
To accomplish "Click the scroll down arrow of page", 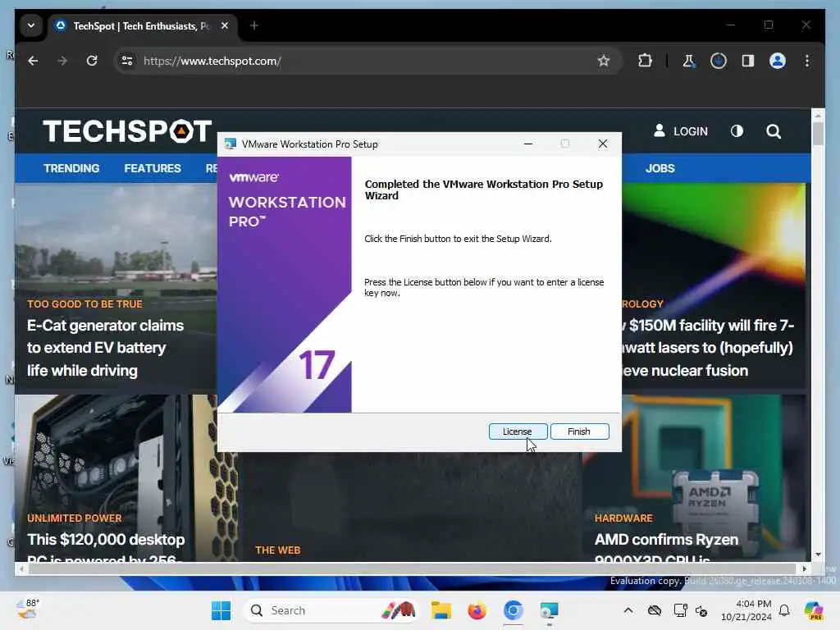I will (818, 555).
